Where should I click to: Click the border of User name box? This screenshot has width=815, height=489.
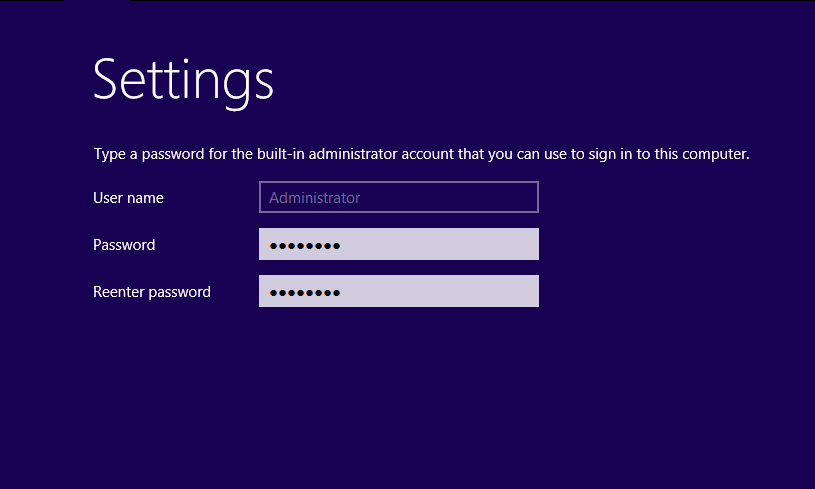tap(400, 182)
